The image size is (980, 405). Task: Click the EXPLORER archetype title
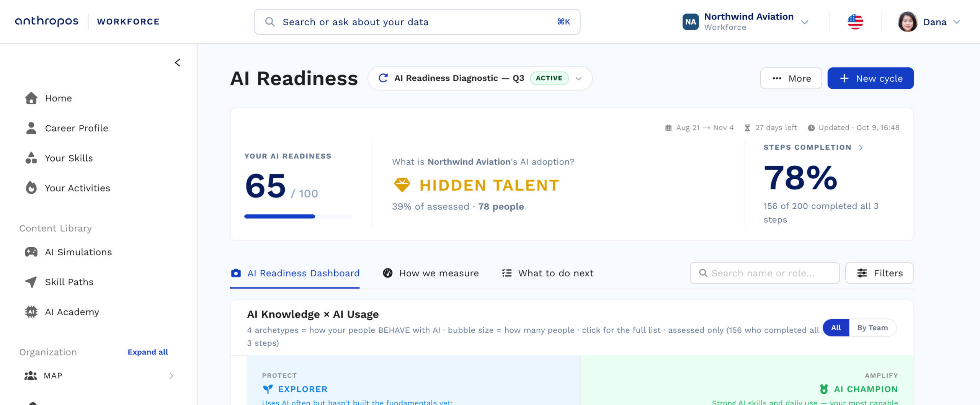(302, 389)
